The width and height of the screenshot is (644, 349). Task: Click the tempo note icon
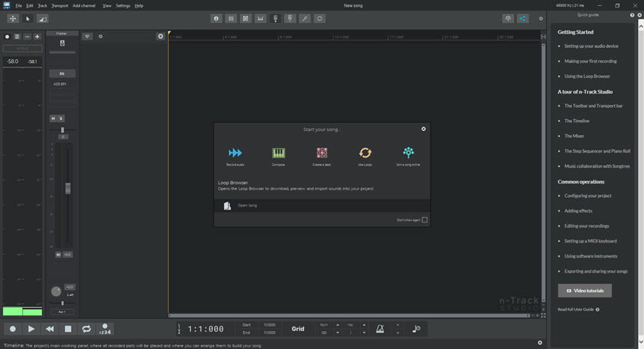point(416,329)
